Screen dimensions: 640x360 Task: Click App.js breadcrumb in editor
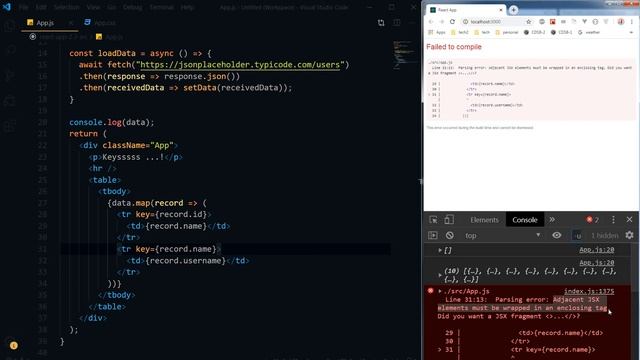click(109, 37)
